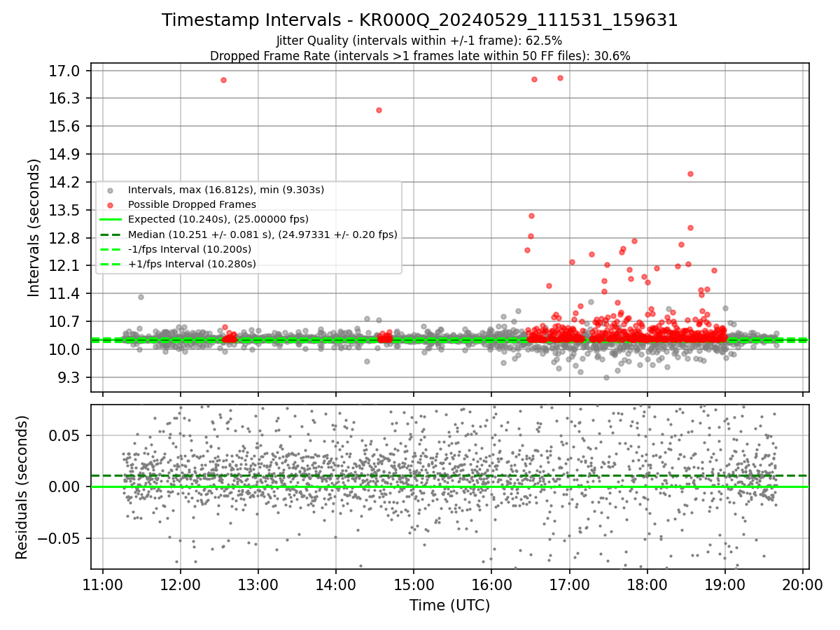Viewport: 840px width, 630px height.
Task: Click the 13.5 y-axis tick label
Action: point(66,210)
